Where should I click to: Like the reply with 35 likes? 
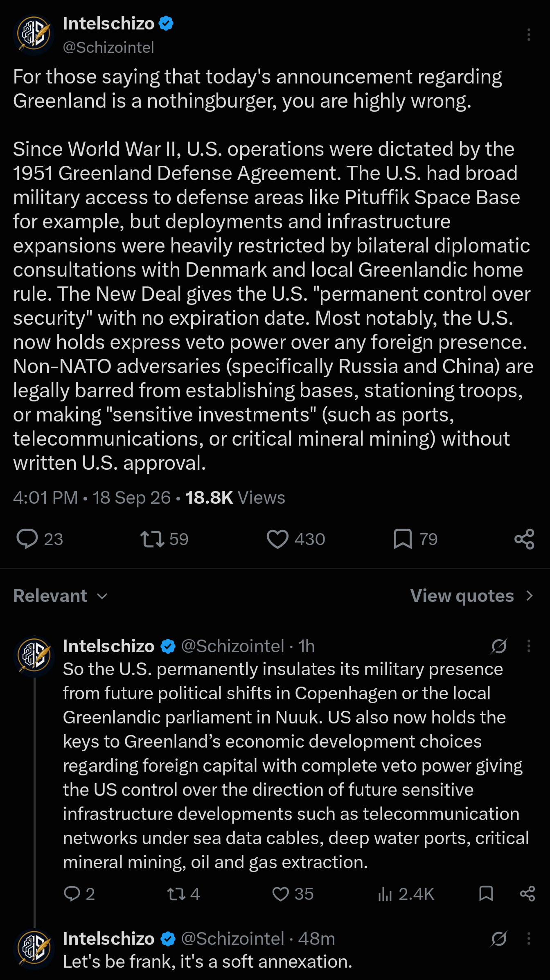(x=281, y=894)
